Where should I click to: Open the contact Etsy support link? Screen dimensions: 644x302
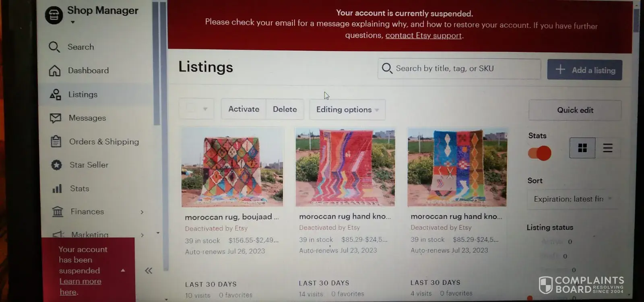[x=423, y=35]
